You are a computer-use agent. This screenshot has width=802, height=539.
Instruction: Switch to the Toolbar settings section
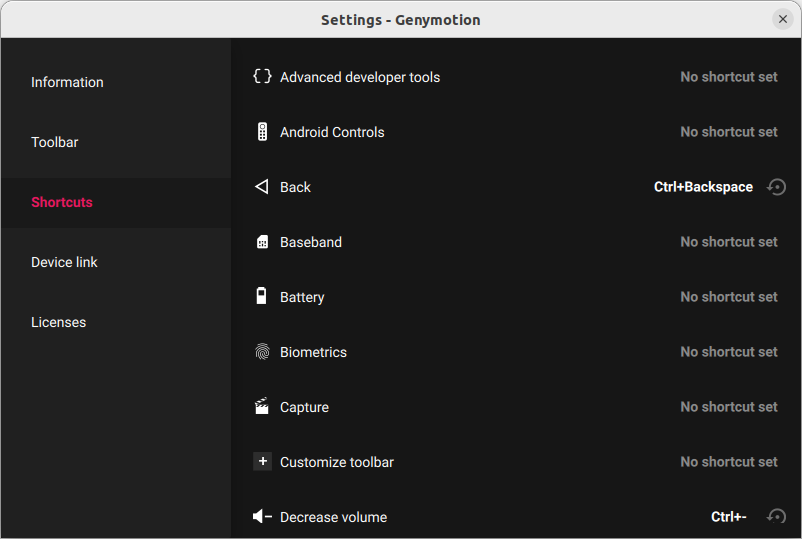(x=55, y=142)
